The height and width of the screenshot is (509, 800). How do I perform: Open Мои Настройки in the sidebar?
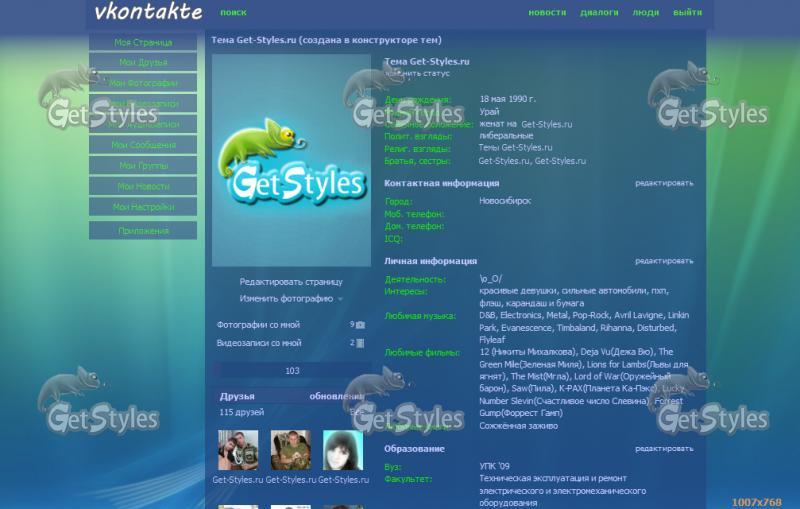[x=143, y=207]
